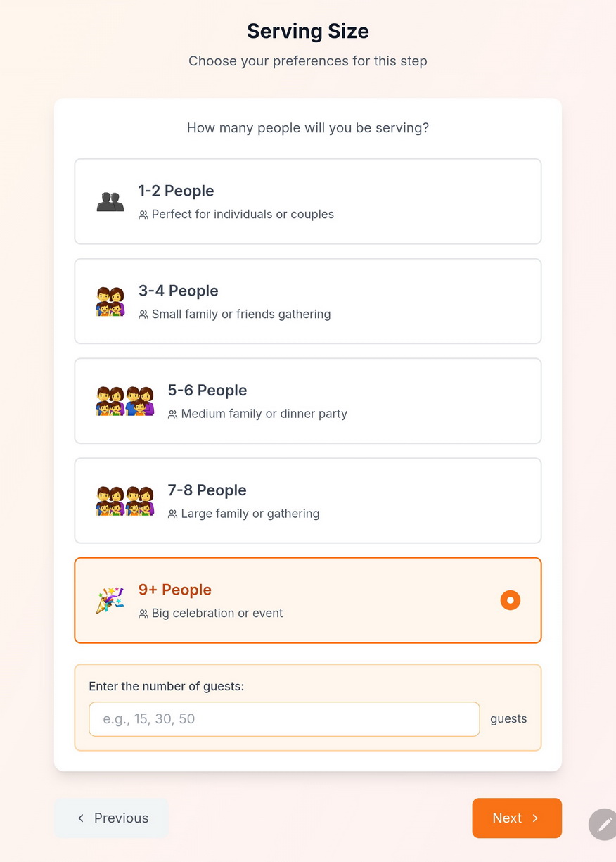Viewport: 616px width, 862px height.
Task: Go back with the Previous button
Action: click(112, 818)
